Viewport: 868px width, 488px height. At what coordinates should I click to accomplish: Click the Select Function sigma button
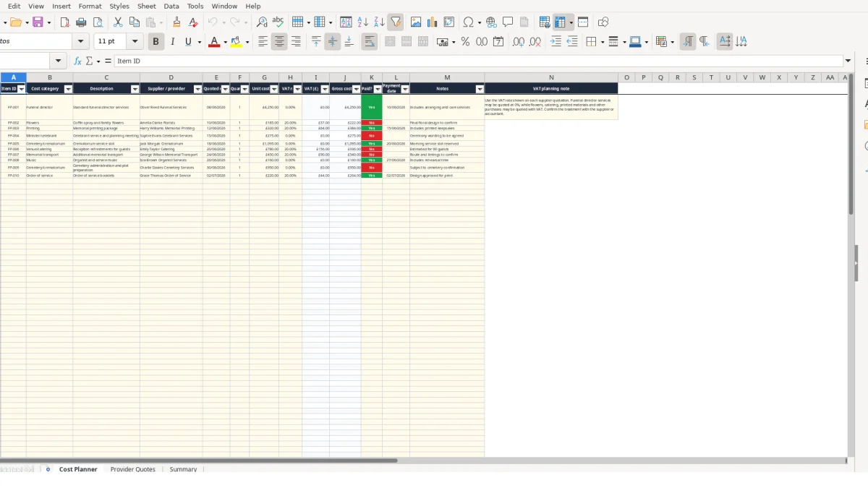coord(89,61)
